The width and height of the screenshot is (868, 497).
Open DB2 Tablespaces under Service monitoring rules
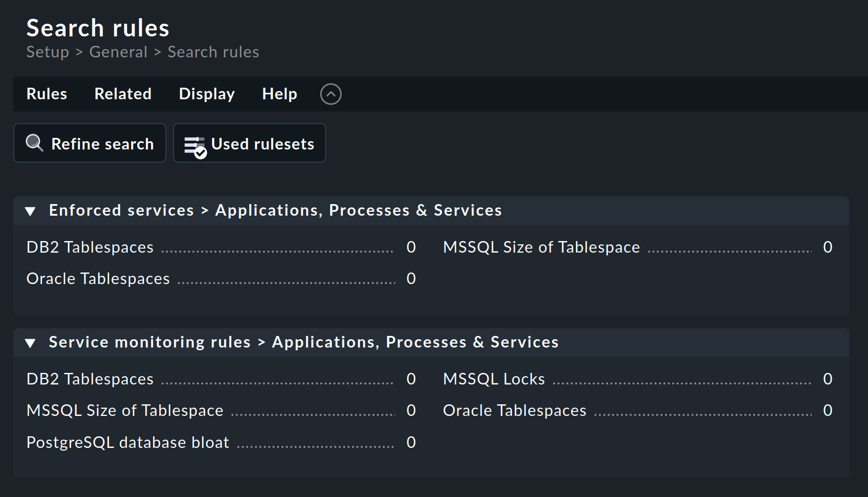point(90,379)
